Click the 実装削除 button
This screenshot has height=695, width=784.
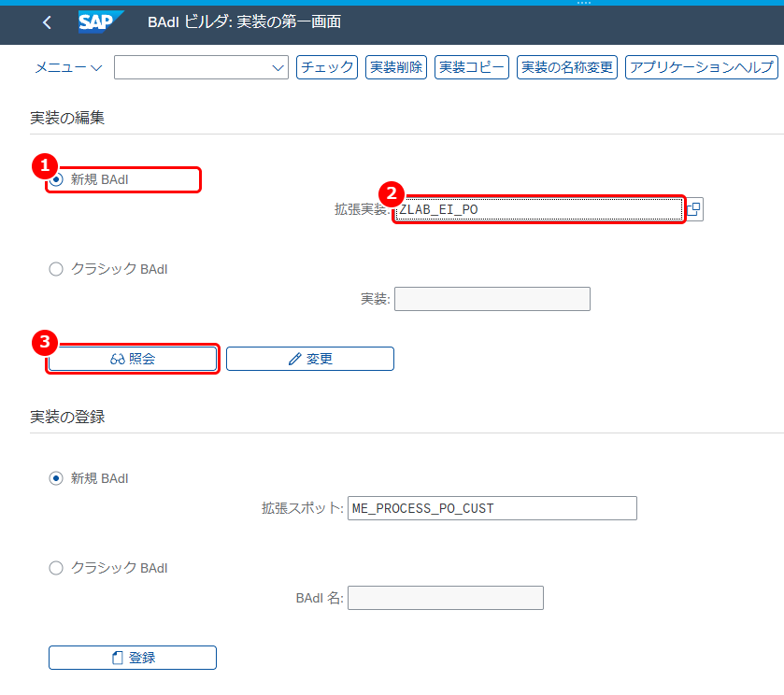396,67
